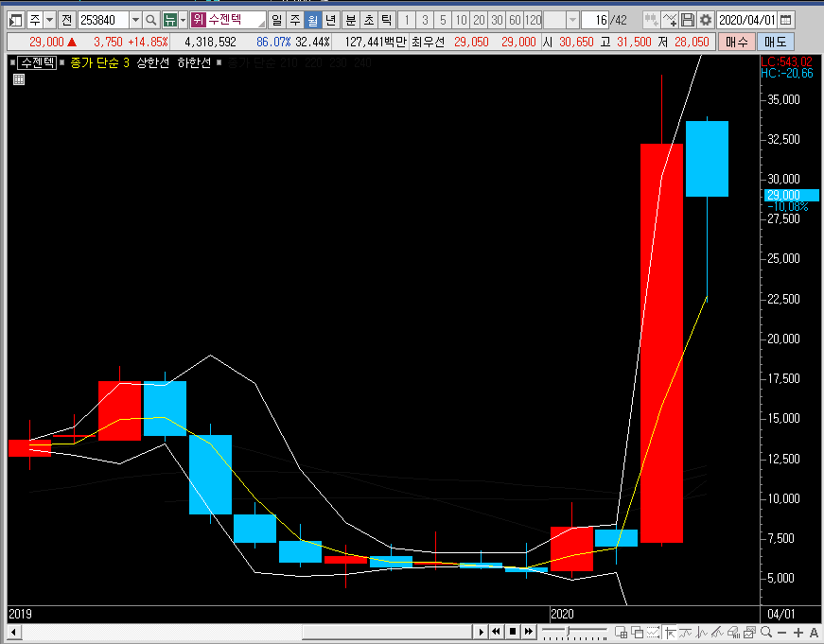Click the green 뉴 news icon

click(x=169, y=21)
